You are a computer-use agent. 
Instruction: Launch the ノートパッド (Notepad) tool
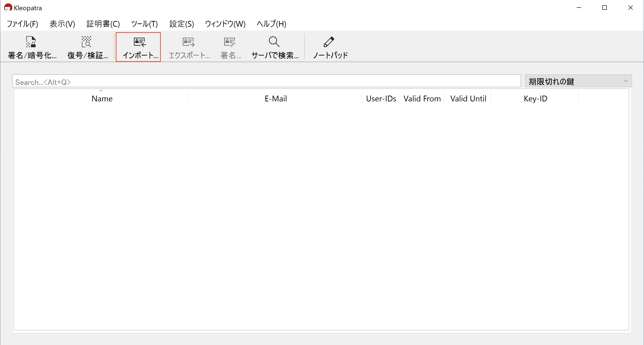coord(329,47)
